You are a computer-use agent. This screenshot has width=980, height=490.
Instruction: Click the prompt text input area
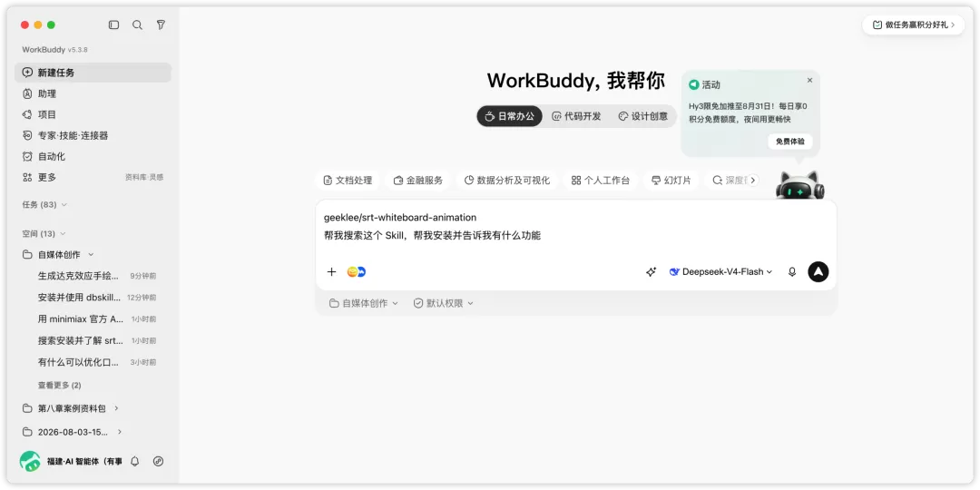point(575,227)
